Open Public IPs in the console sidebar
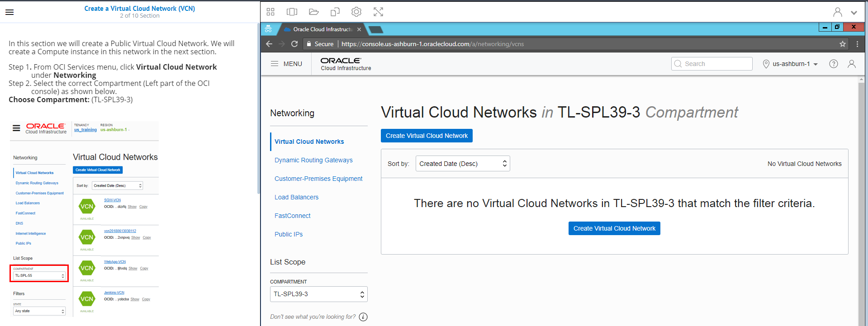Image resolution: width=868 pixels, height=326 pixels. pyautogui.click(x=289, y=234)
